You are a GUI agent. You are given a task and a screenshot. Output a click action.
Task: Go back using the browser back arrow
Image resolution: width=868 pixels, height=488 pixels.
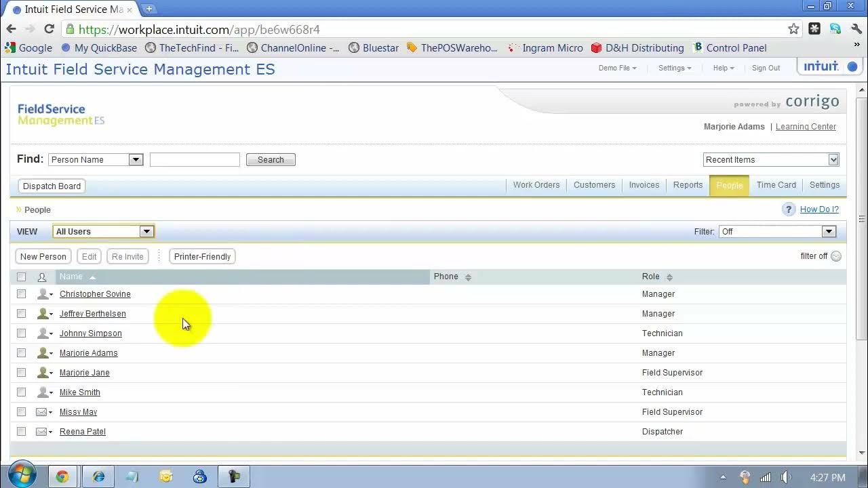point(11,29)
